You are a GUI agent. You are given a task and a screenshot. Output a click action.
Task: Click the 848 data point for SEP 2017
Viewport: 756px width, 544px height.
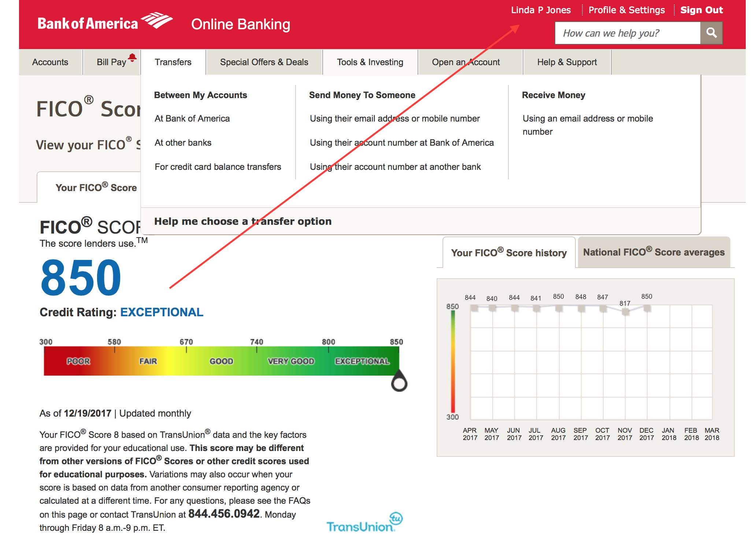point(581,309)
